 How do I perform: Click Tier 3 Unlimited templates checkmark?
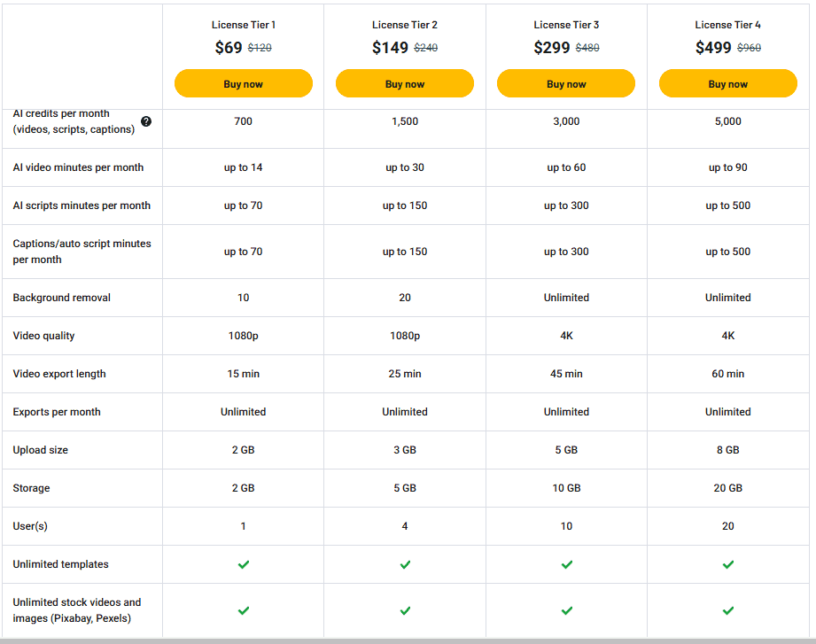pyautogui.click(x=566, y=564)
